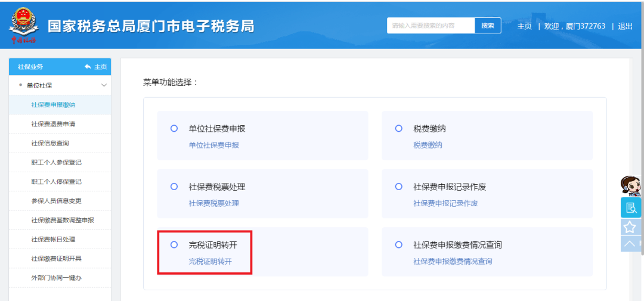
Task: Open 社保费申报缴纳 in sidebar
Action: point(60,105)
